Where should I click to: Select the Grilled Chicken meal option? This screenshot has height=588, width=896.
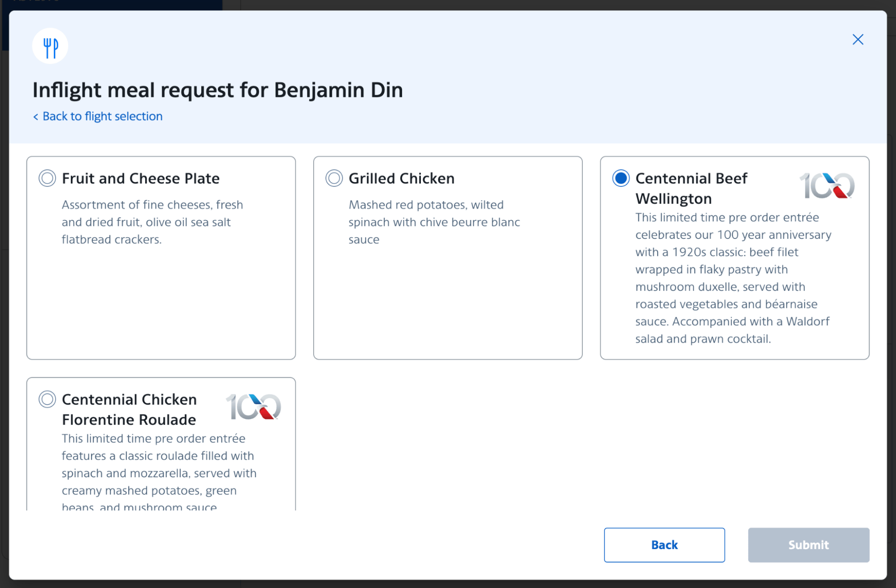click(333, 178)
